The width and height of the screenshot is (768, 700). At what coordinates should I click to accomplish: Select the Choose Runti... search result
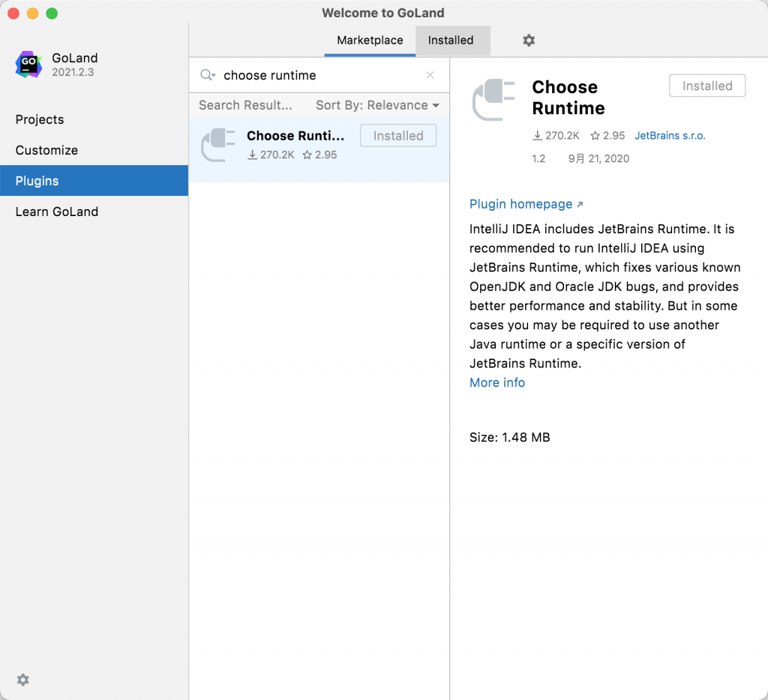[x=319, y=149]
